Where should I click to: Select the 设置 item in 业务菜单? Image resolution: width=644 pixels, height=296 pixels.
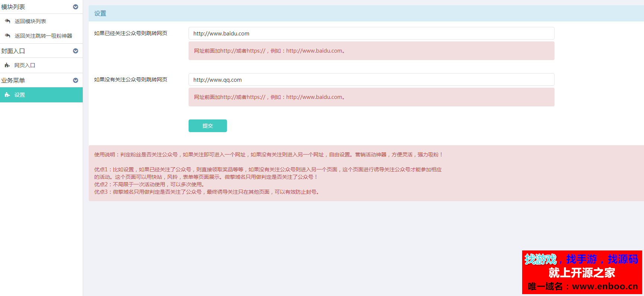tap(41, 95)
